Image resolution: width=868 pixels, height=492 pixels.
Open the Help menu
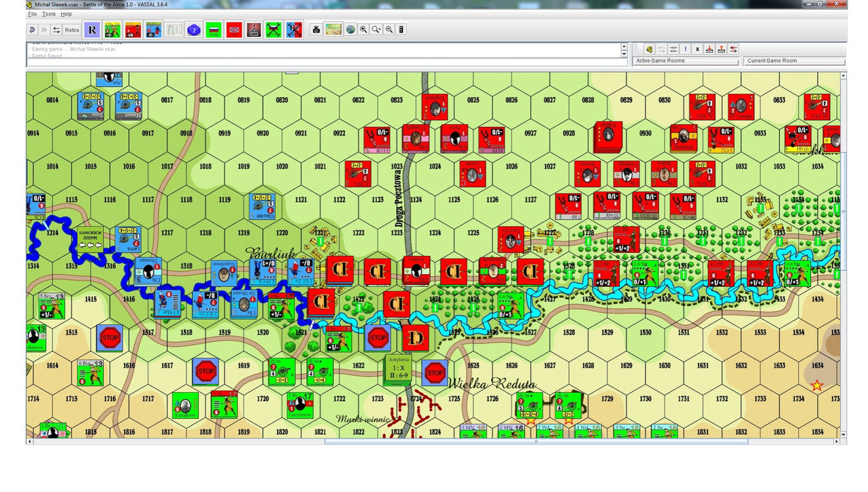click(66, 14)
